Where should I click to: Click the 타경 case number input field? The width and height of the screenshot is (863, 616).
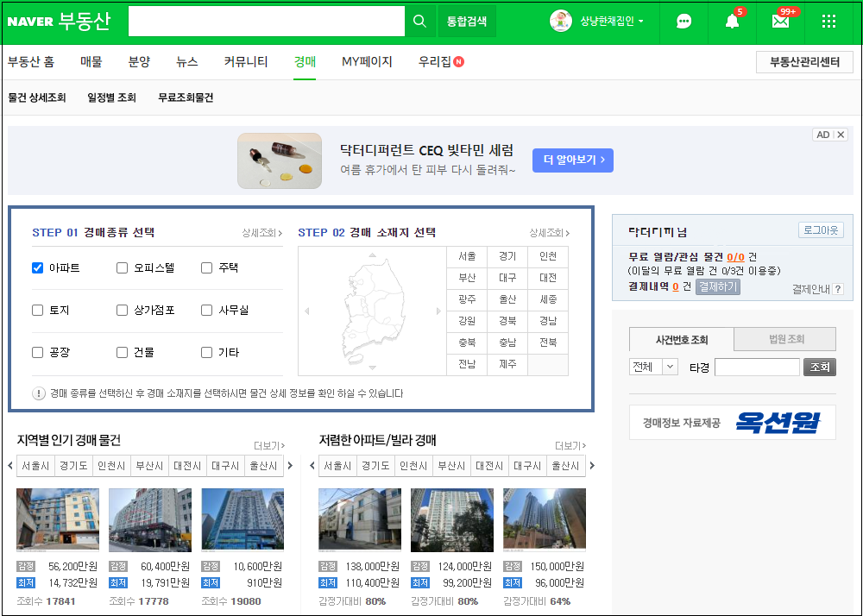tap(757, 366)
